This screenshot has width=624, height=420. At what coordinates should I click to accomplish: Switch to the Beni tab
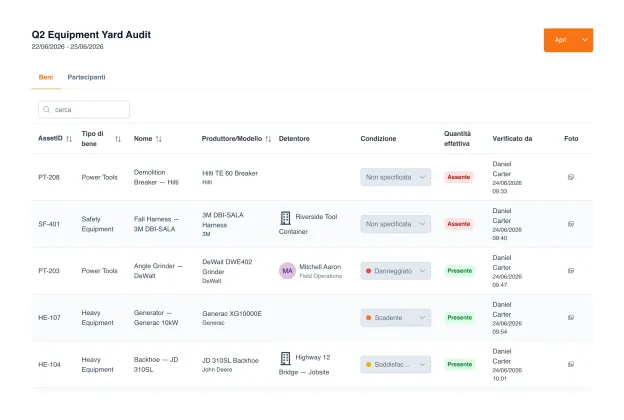click(46, 77)
